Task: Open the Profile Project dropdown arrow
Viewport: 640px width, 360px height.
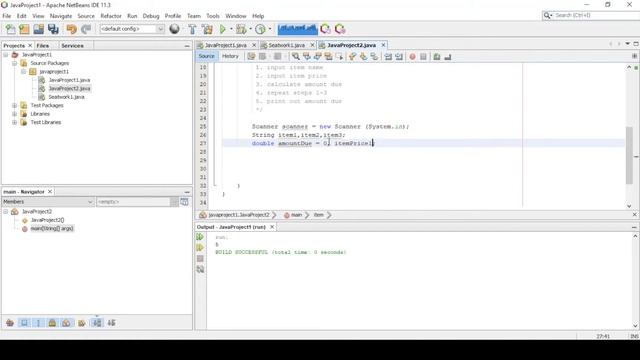Action: point(270,29)
